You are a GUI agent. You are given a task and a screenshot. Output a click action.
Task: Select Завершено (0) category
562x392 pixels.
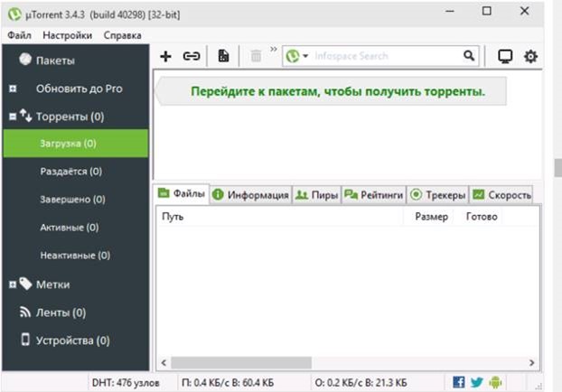[76, 200]
